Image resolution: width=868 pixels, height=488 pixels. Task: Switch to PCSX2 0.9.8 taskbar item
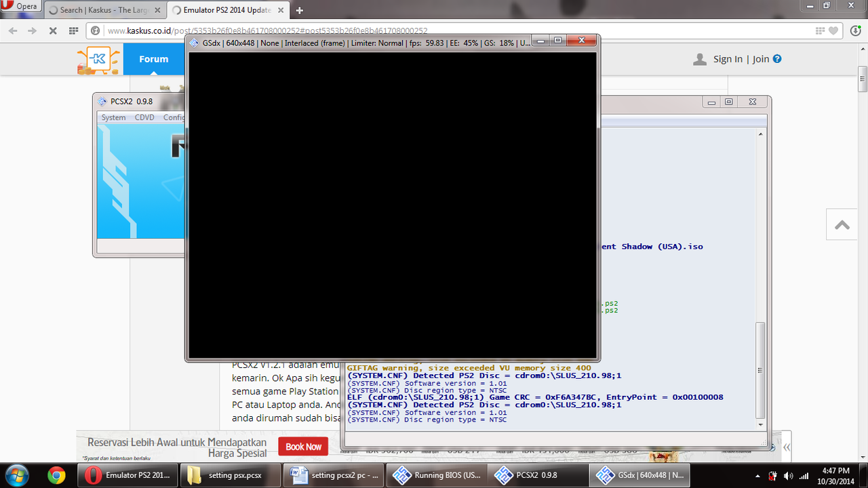[x=539, y=475]
